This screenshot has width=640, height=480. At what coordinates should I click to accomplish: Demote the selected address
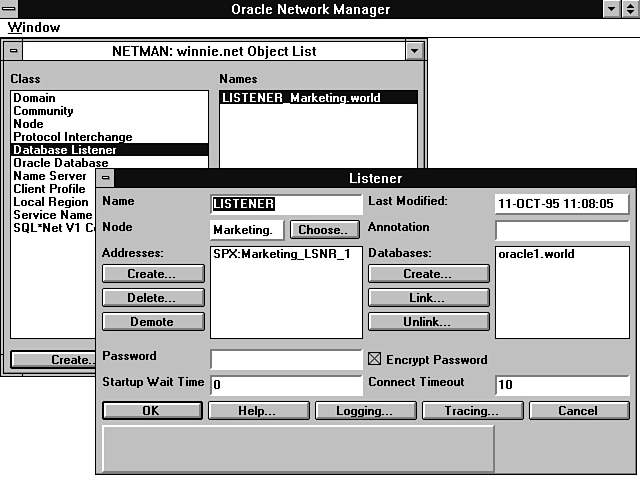tap(152, 322)
